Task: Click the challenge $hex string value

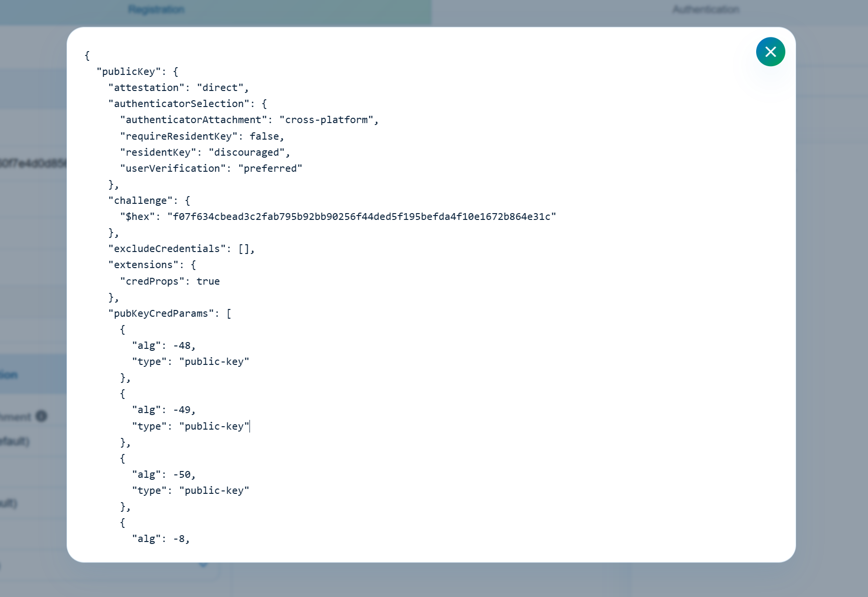Action: pyautogui.click(x=361, y=217)
